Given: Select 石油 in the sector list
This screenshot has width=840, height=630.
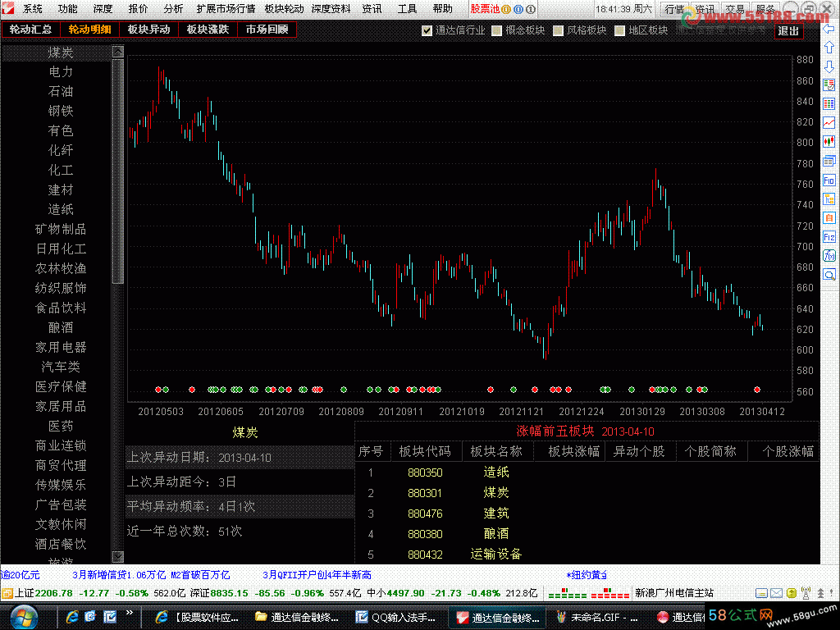Looking at the screenshot, I should pyautogui.click(x=61, y=92).
